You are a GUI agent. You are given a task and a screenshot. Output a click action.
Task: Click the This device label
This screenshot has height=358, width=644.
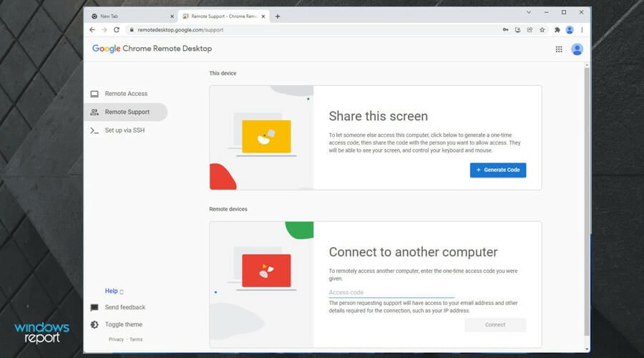pos(223,73)
